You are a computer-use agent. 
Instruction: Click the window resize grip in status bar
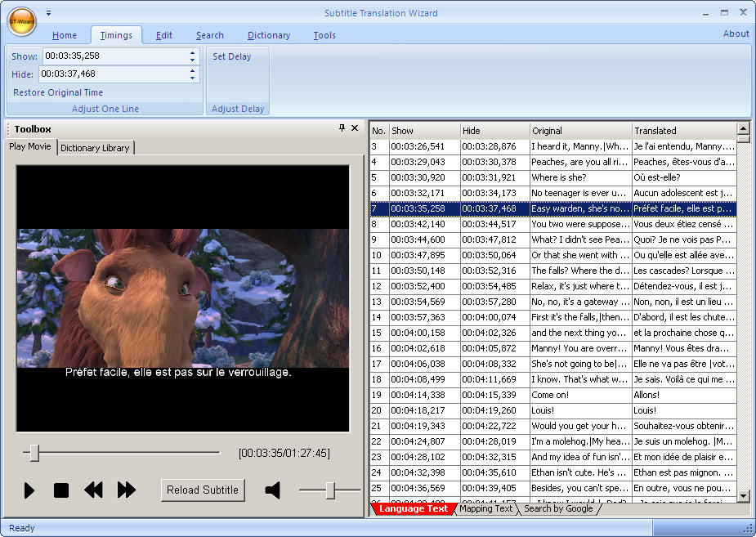click(747, 530)
